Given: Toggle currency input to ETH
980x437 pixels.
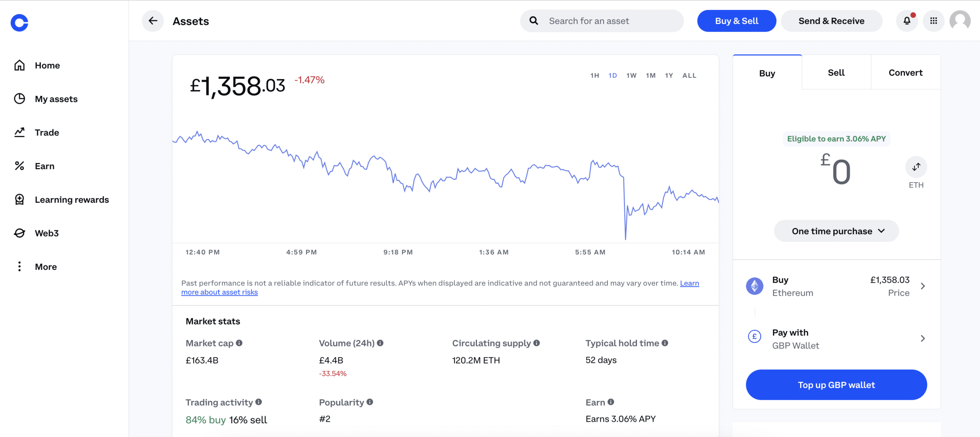Looking at the screenshot, I should (916, 167).
